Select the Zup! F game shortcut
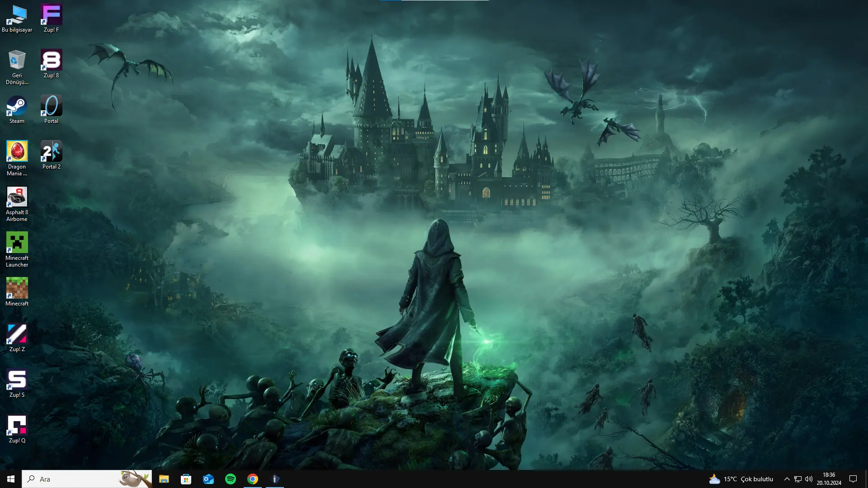 point(51,19)
